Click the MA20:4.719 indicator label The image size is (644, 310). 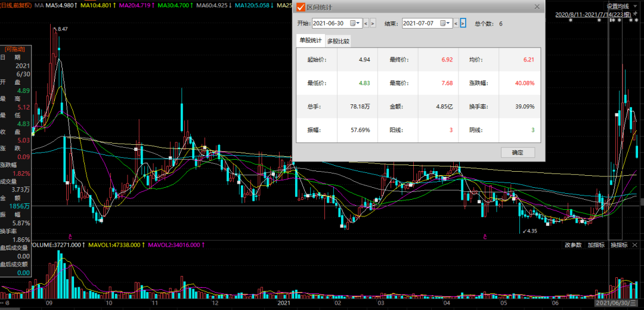(135, 5)
